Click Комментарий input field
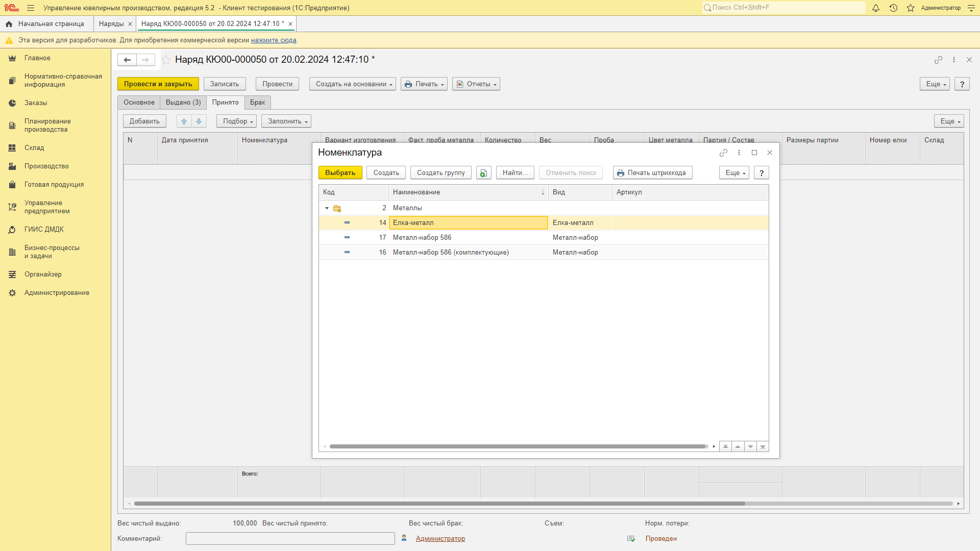Viewport: 980px width, 551px height. point(290,539)
